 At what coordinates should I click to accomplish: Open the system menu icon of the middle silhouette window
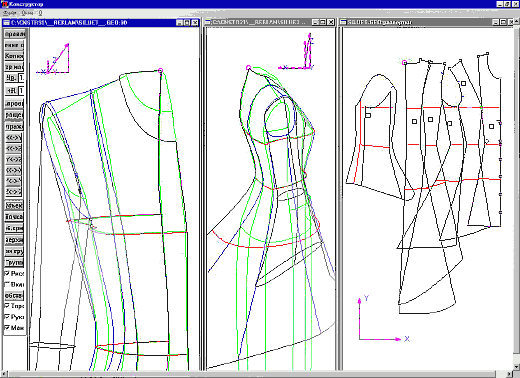[208, 22]
